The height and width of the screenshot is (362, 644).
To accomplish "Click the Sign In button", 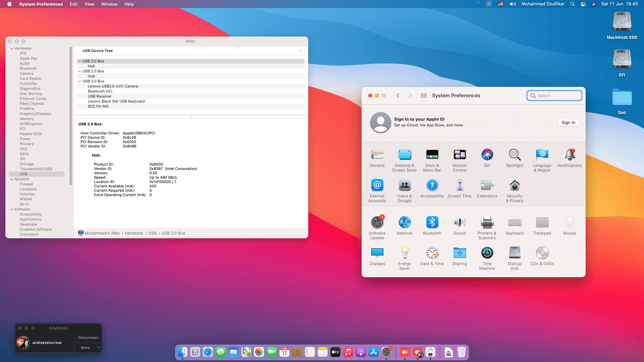I will pos(568,123).
